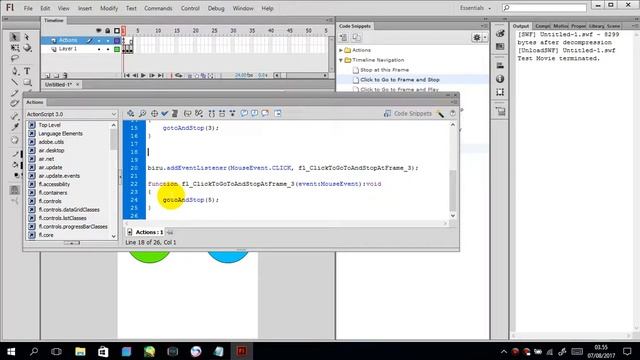Select the Line tool
Viewport: 640px width, 360px height.
click(15, 82)
